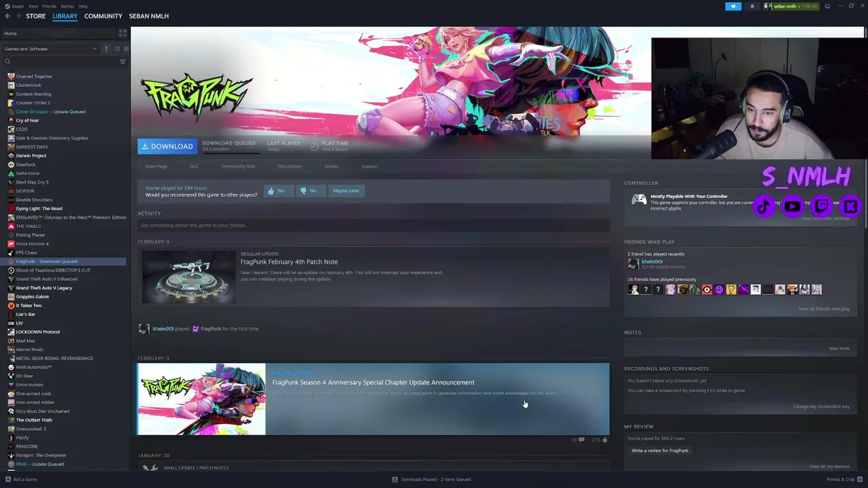
Task: Open the View menu
Action: pos(33,6)
